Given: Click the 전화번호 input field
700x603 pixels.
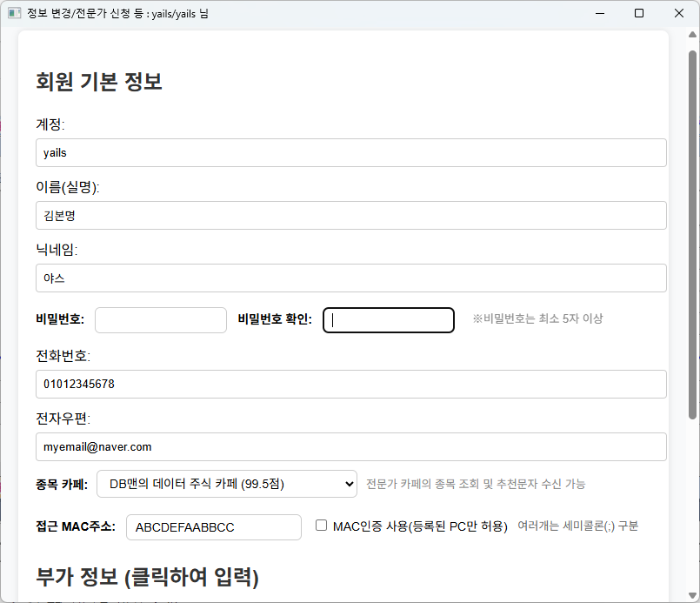Looking at the screenshot, I should point(350,384).
